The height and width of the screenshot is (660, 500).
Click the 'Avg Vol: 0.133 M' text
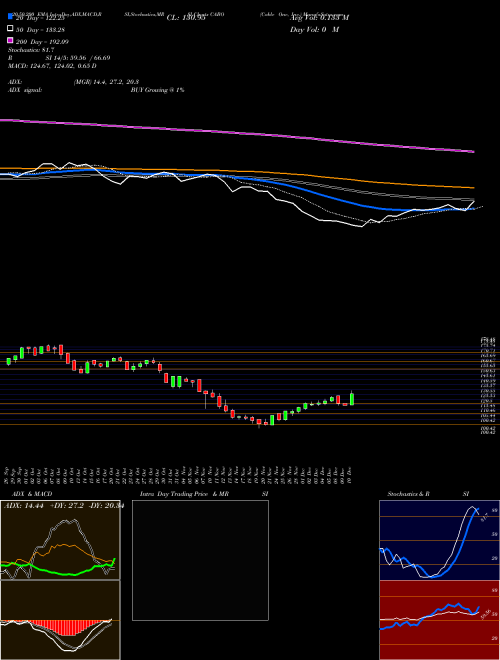(319, 18)
